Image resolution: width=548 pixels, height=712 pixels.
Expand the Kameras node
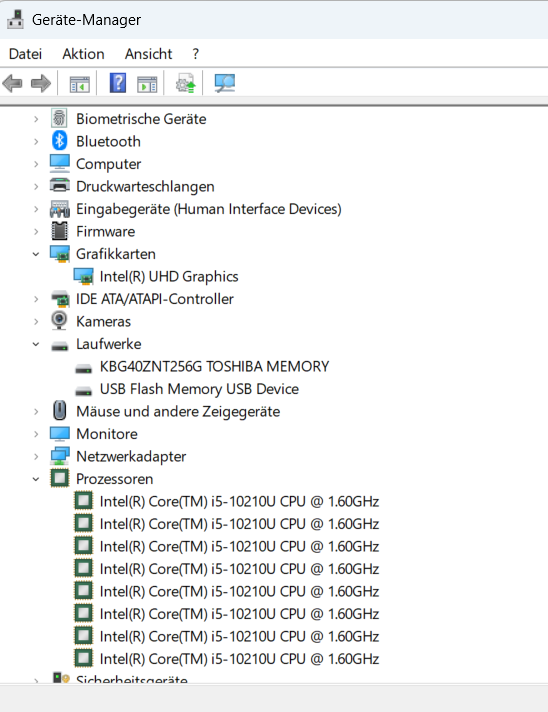click(x=36, y=321)
